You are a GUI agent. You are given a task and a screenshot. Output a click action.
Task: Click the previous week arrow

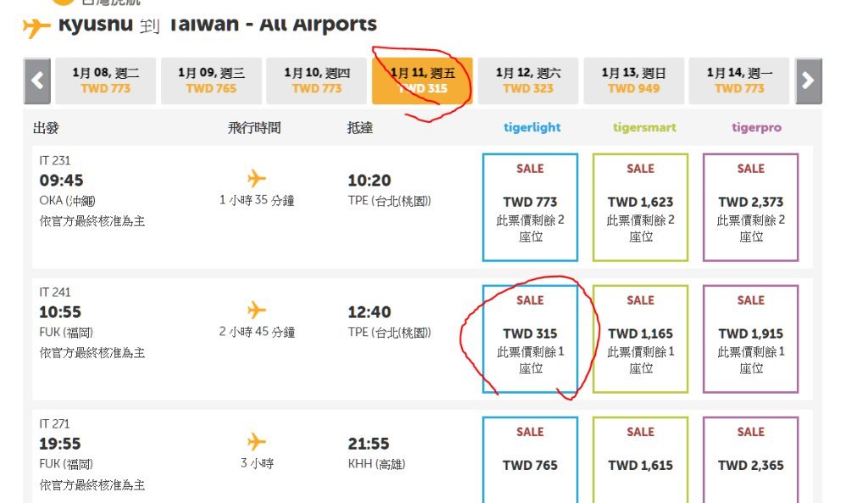pos(37,81)
